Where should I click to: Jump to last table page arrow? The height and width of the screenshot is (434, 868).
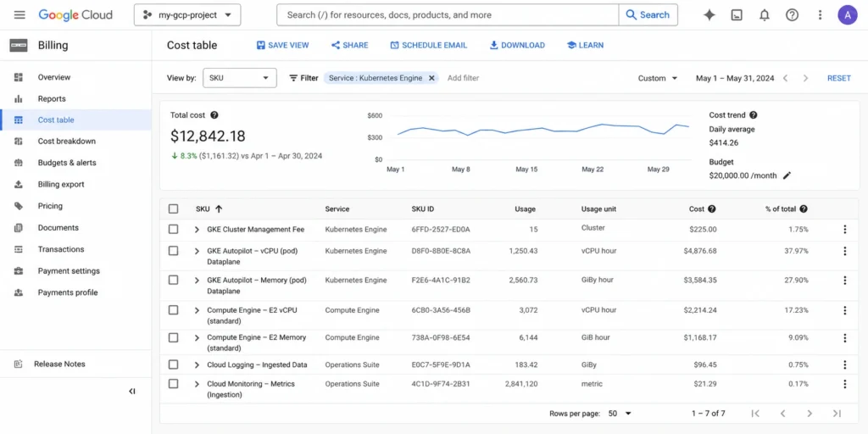[837, 414]
